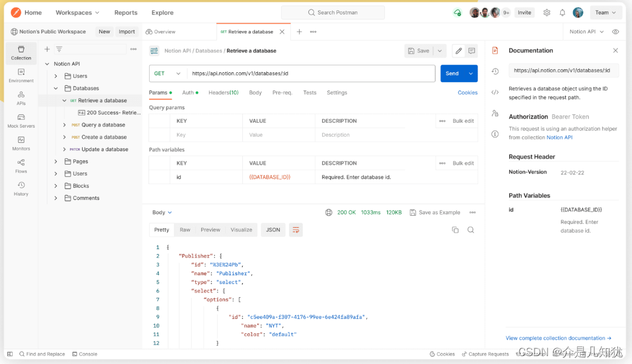The image size is (632, 364).
Task: Close the Documentation panel
Action: point(616,50)
